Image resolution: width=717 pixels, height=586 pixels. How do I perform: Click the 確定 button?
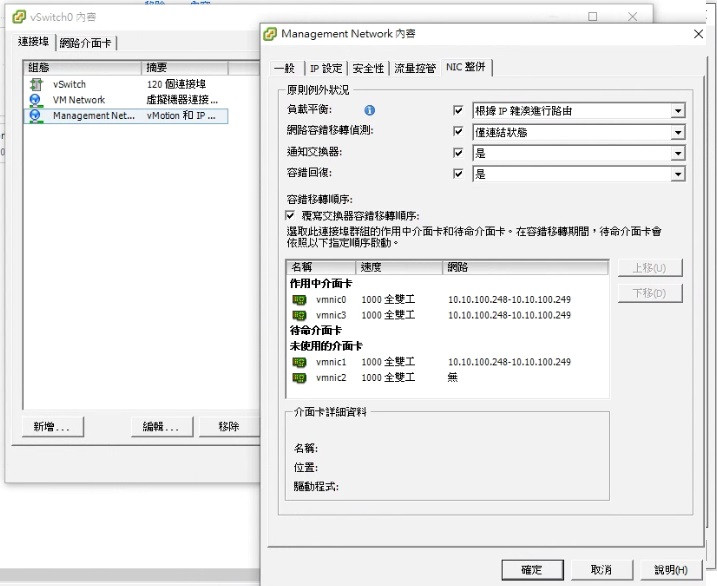coord(532,570)
